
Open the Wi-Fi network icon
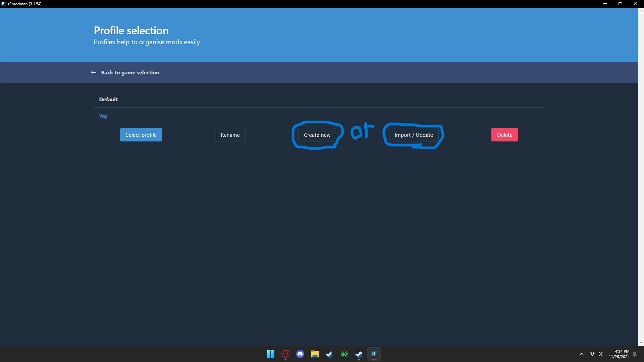pos(592,354)
